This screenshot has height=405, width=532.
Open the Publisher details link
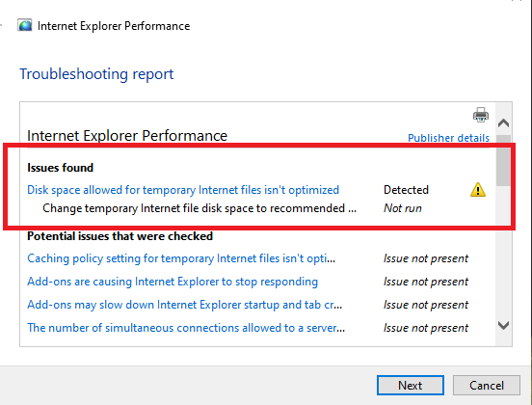point(448,138)
